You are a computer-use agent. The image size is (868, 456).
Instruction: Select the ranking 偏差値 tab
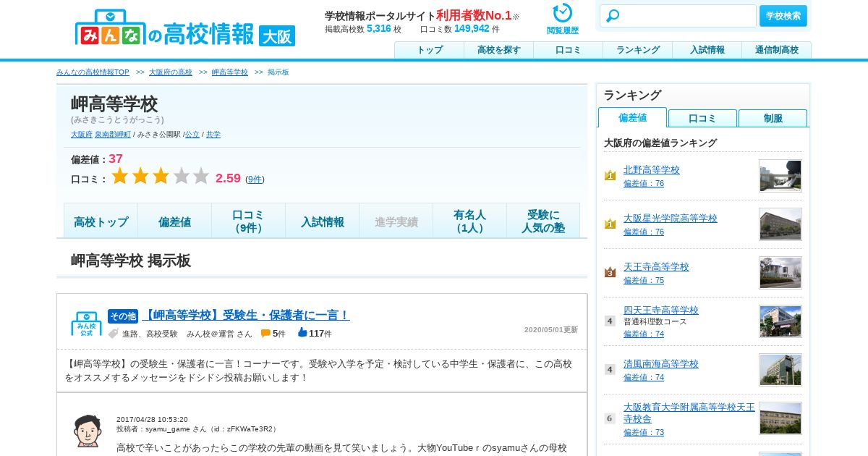(x=632, y=117)
